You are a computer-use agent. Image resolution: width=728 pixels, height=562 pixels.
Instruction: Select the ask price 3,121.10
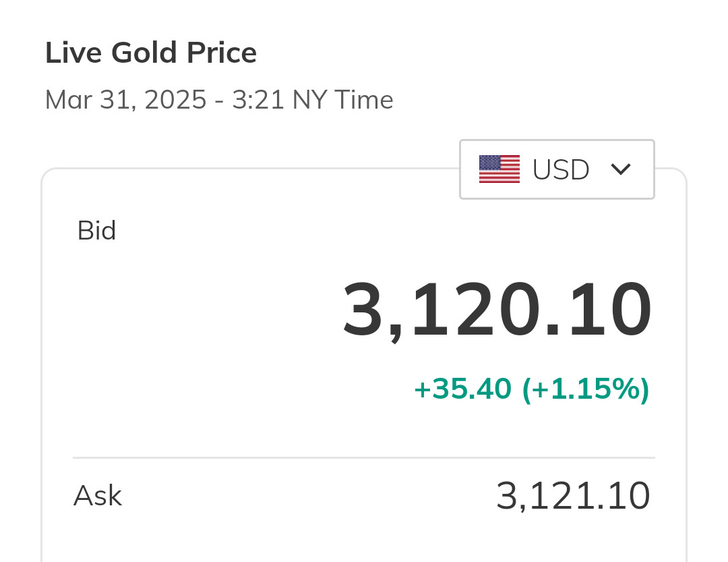click(x=573, y=496)
